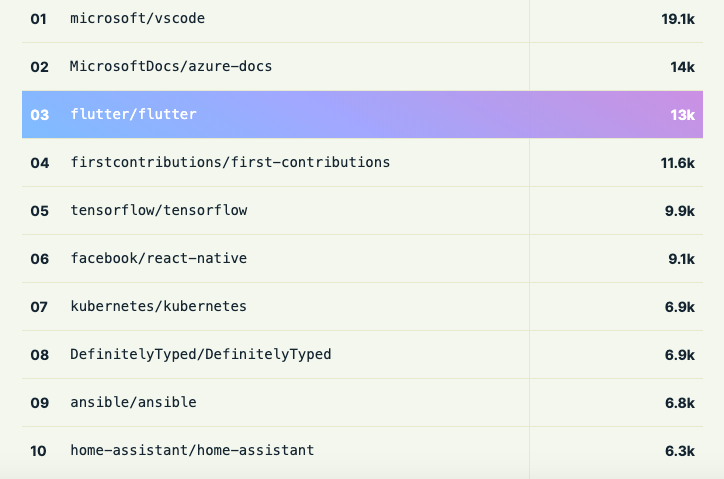Open the microsoft/vscode repository link
This screenshot has width=724, height=479.
click(138, 18)
